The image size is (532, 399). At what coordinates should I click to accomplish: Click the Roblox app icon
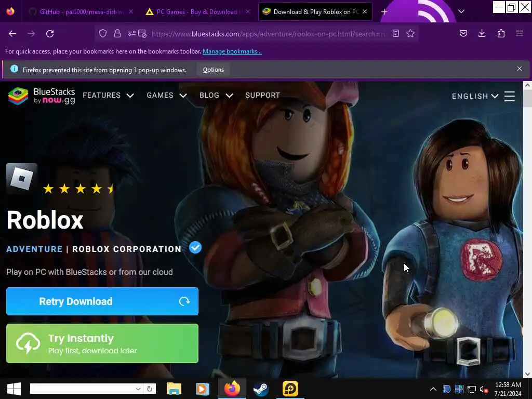[22, 179]
